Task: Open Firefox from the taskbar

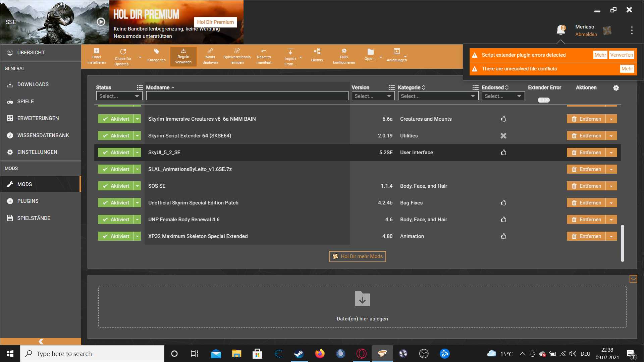Action: click(x=320, y=354)
